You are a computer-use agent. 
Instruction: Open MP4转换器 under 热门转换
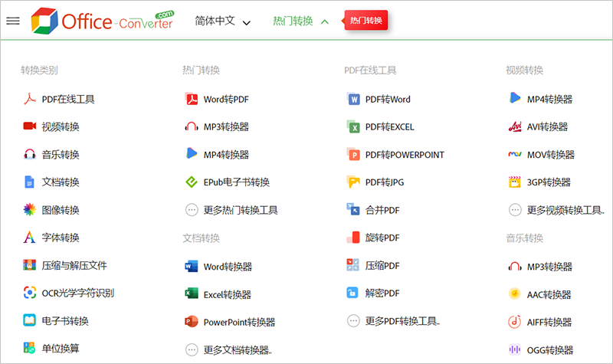tap(217, 155)
